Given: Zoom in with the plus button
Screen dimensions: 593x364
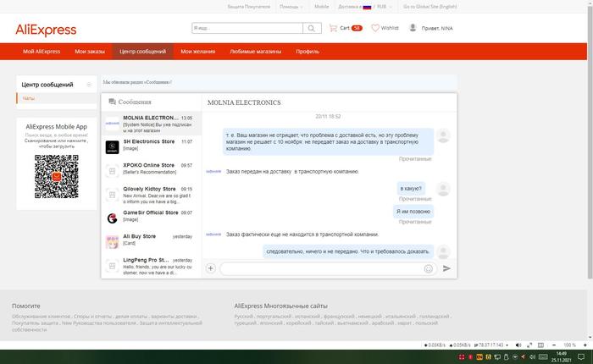Looking at the screenshot, I should pyautogui.click(x=585, y=345).
